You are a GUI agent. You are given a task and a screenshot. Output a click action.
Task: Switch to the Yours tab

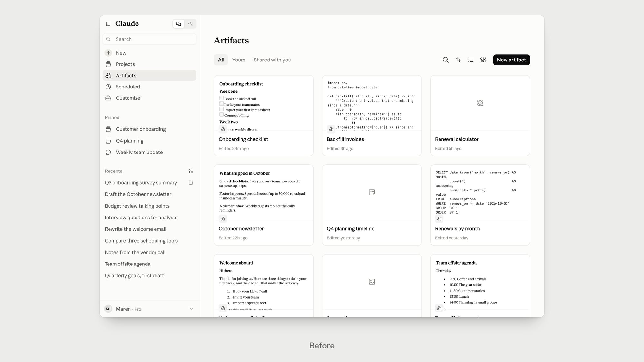(239, 60)
